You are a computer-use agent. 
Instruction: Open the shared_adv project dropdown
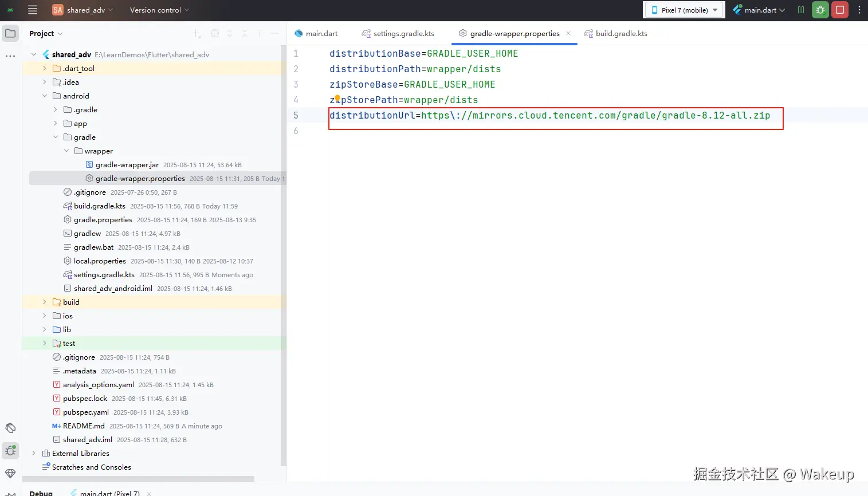[83, 10]
